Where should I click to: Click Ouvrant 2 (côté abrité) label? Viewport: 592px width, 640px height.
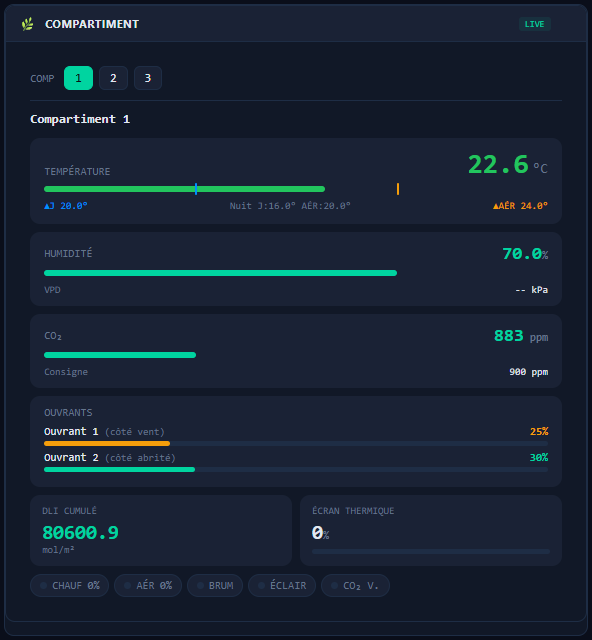click(x=110, y=458)
